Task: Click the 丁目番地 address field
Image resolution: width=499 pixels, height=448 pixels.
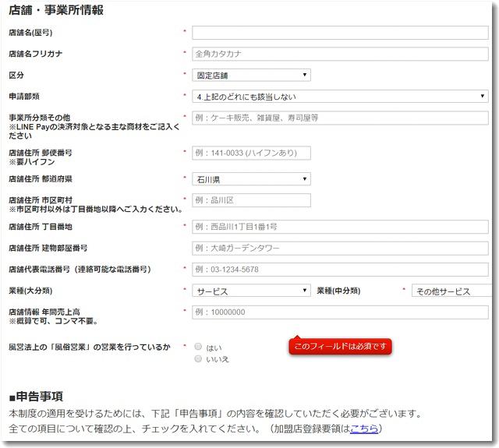Action: coord(340,227)
